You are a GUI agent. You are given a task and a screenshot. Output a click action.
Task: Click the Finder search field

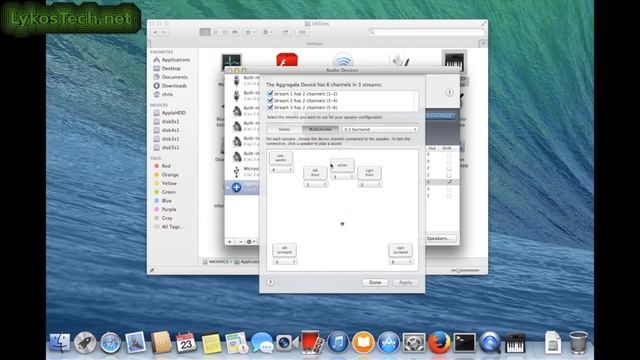point(426,32)
